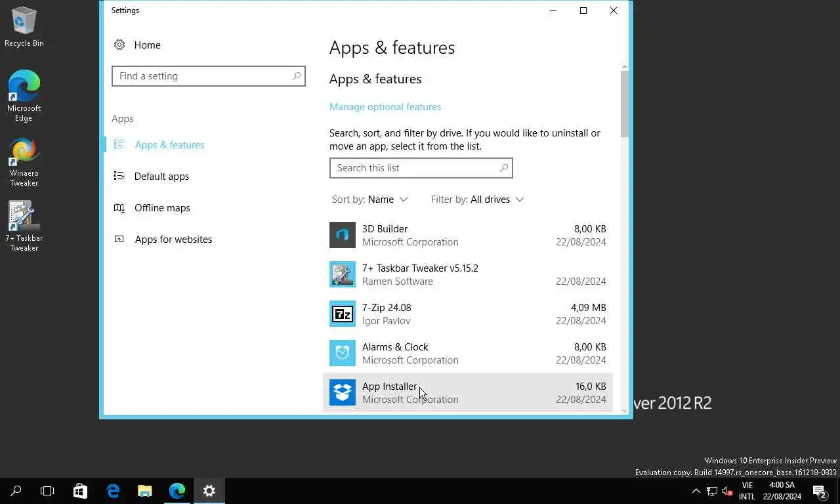Select the App Installer entry text
This screenshot has width=840, height=504.
click(x=389, y=386)
